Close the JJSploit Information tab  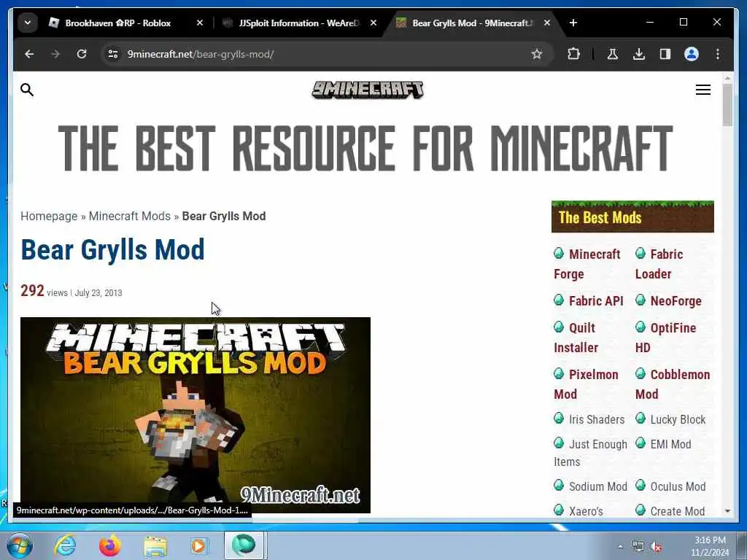pos(373,23)
